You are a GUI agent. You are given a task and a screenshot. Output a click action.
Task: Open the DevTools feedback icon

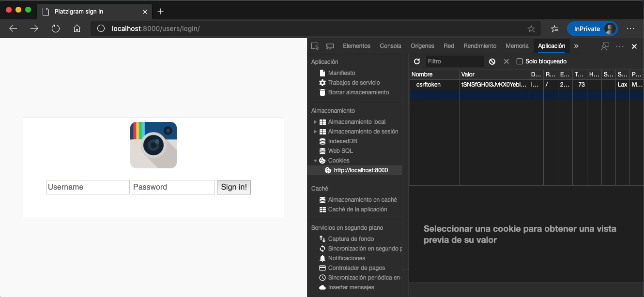pyautogui.click(x=605, y=46)
